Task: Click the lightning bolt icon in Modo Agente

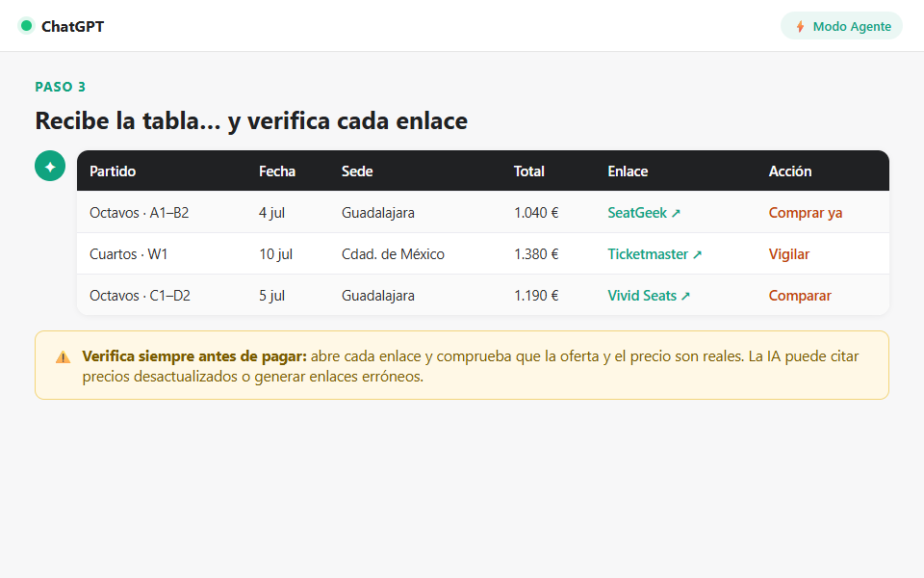Action: (x=800, y=27)
